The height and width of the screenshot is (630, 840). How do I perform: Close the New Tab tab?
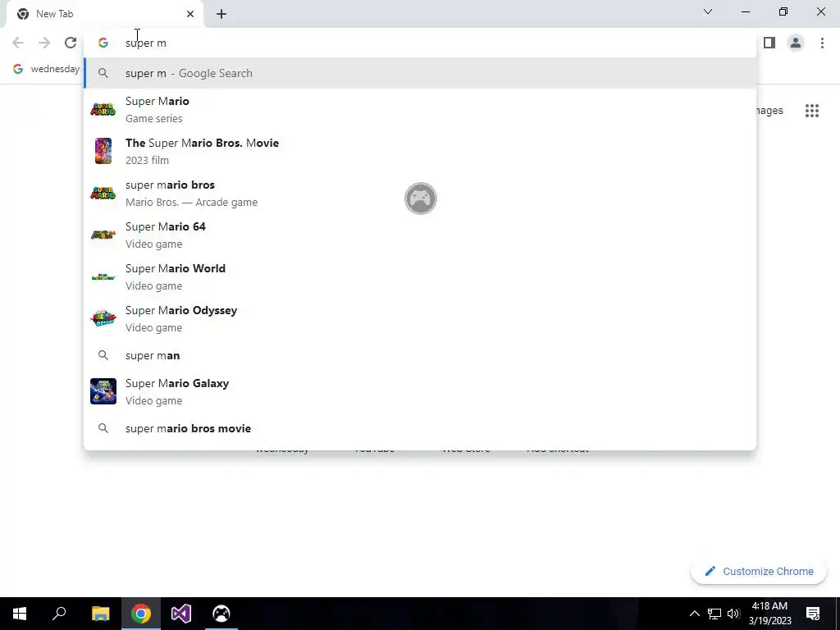coord(190,14)
